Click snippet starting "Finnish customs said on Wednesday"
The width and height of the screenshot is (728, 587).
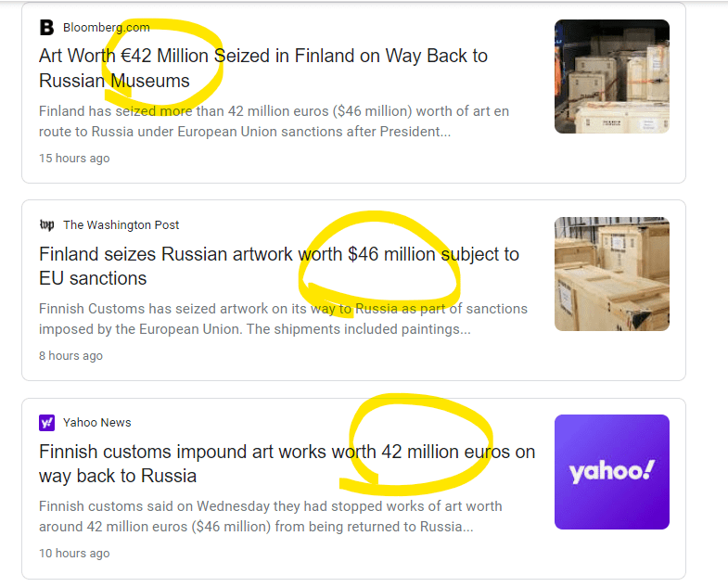(270, 517)
